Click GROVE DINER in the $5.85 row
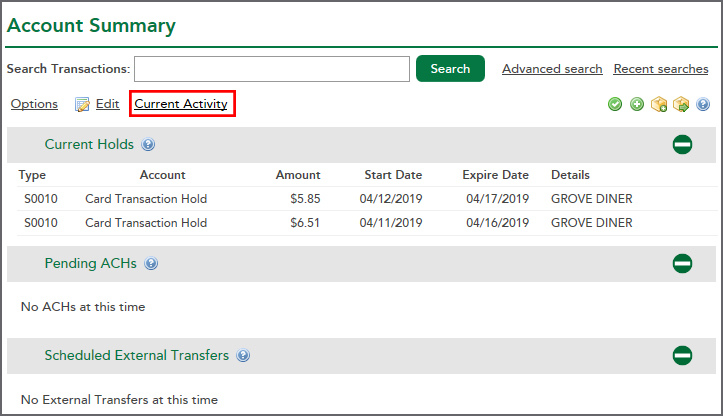The width and height of the screenshot is (723, 416). tap(592, 199)
